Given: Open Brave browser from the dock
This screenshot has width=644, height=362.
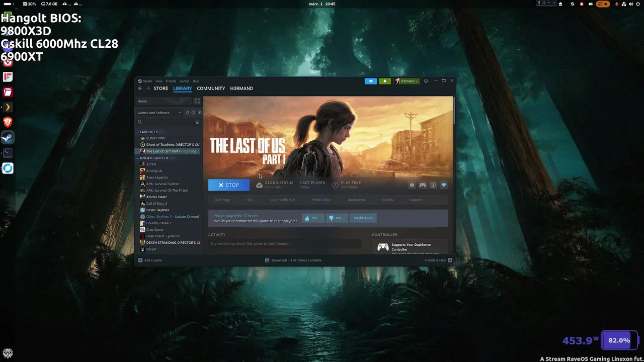Looking at the screenshot, I should click(8, 122).
